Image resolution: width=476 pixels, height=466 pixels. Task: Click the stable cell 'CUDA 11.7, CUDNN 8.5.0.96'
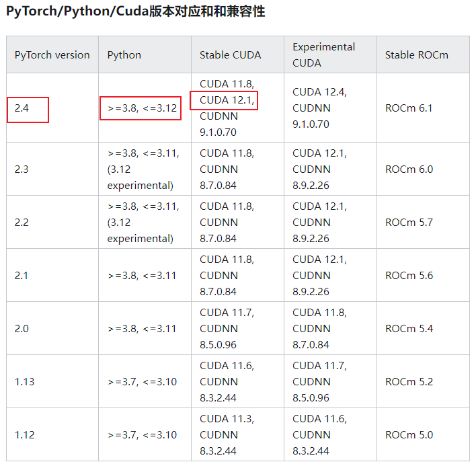point(238,328)
